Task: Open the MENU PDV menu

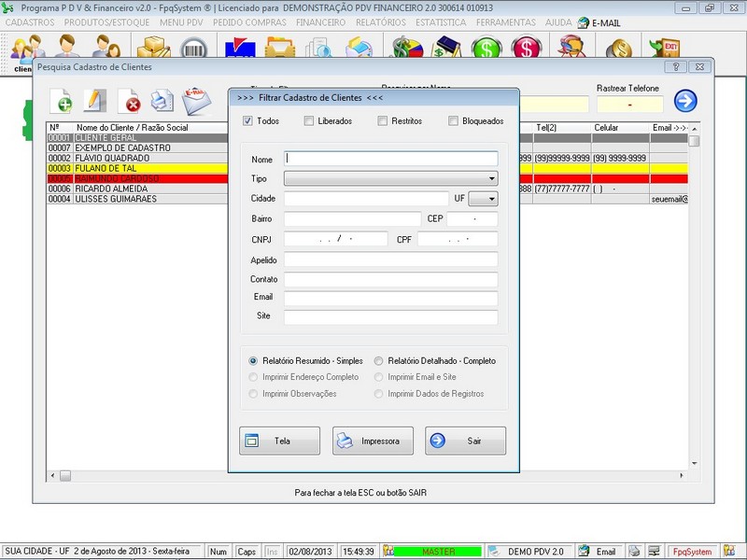Action: [181, 22]
